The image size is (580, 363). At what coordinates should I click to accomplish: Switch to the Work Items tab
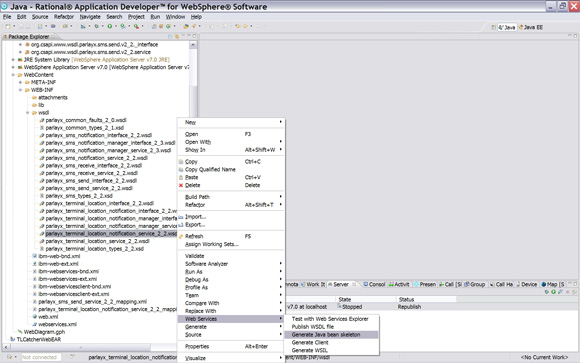pyautogui.click(x=313, y=284)
